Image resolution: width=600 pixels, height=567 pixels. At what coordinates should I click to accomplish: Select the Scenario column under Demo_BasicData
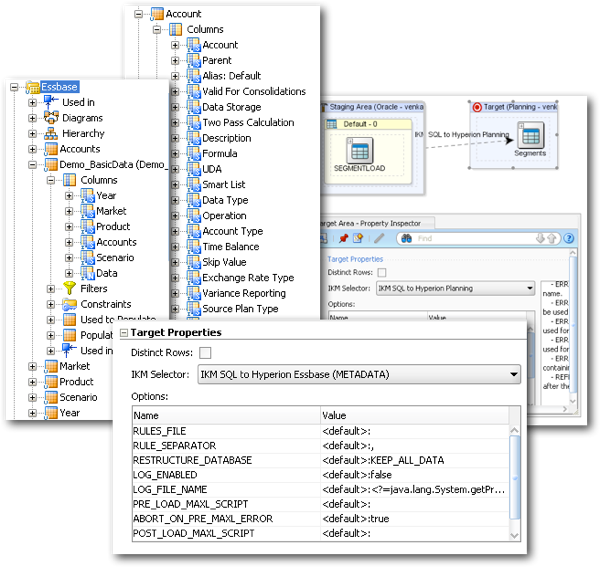point(115,257)
